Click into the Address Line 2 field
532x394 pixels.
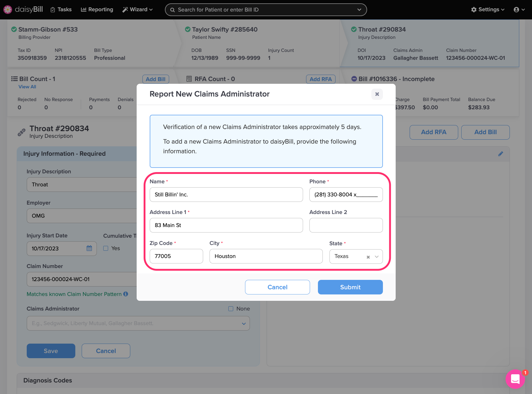346,225
